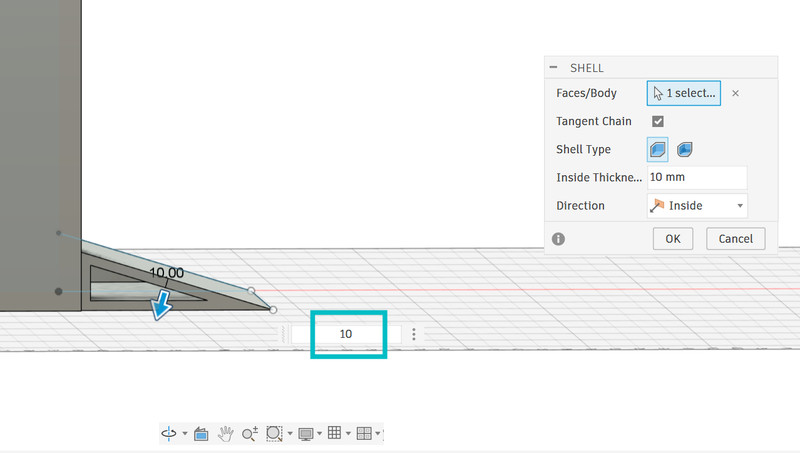Image resolution: width=800 pixels, height=453 pixels.
Task: Cancel the SHELL operation
Action: pos(736,239)
